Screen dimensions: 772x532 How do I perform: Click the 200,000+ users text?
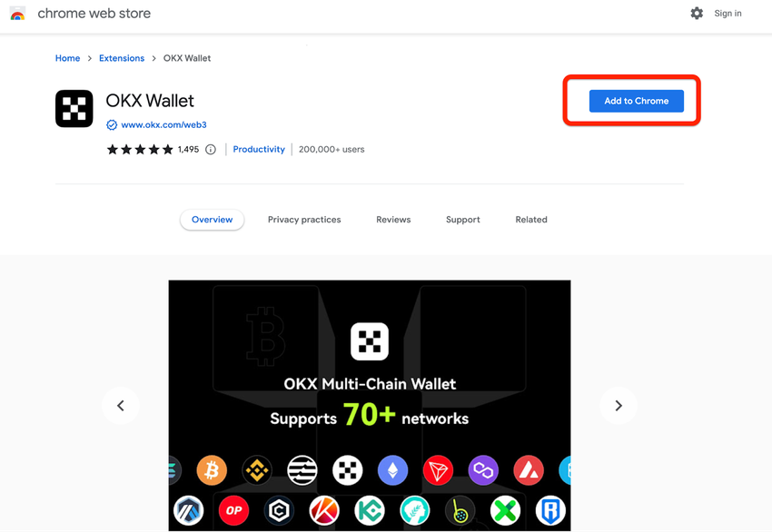coord(332,149)
